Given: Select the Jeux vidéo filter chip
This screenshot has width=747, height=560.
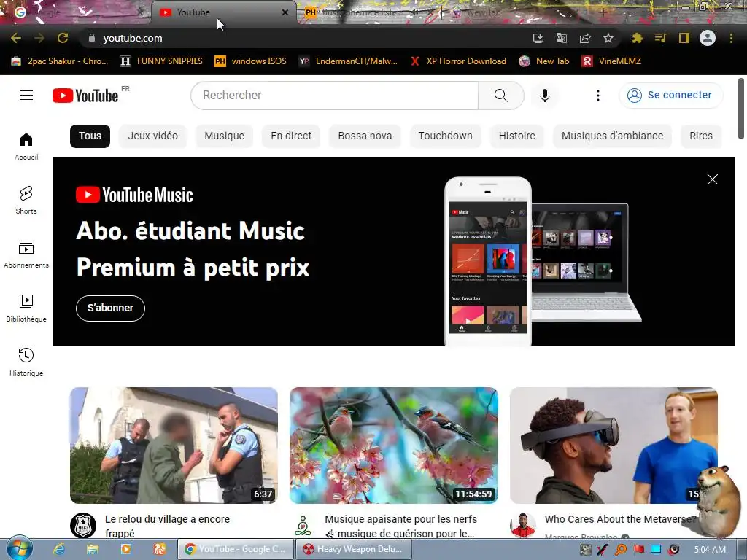Looking at the screenshot, I should pyautogui.click(x=153, y=136).
